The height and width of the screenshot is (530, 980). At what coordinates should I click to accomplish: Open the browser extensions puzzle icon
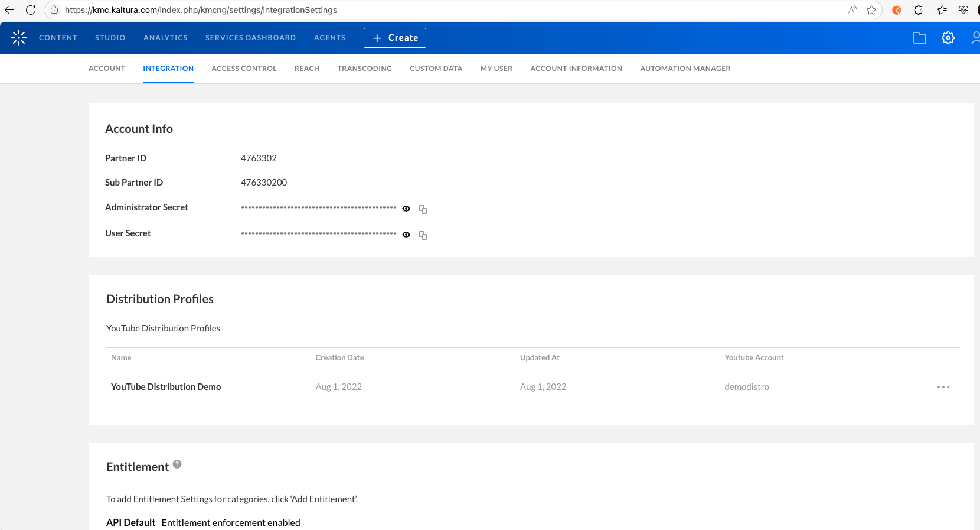pyautogui.click(x=918, y=10)
